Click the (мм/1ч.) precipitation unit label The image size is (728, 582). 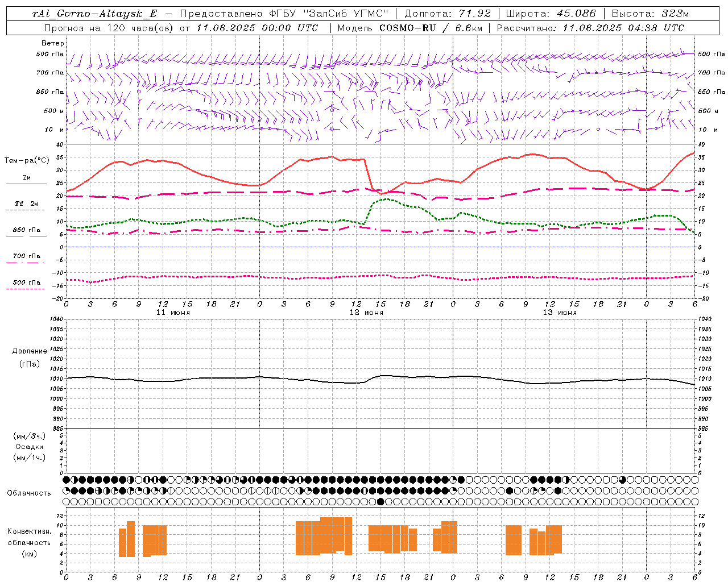[x=30, y=458]
